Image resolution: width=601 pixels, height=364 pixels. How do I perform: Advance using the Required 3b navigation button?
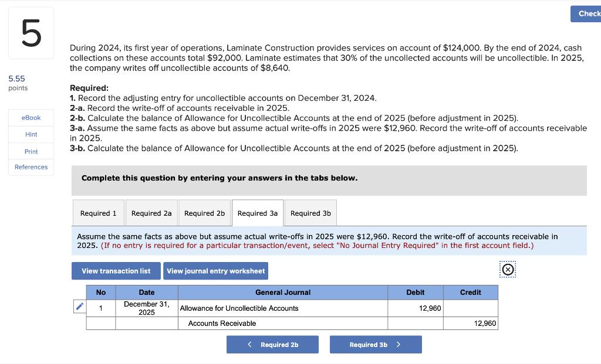click(376, 344)
